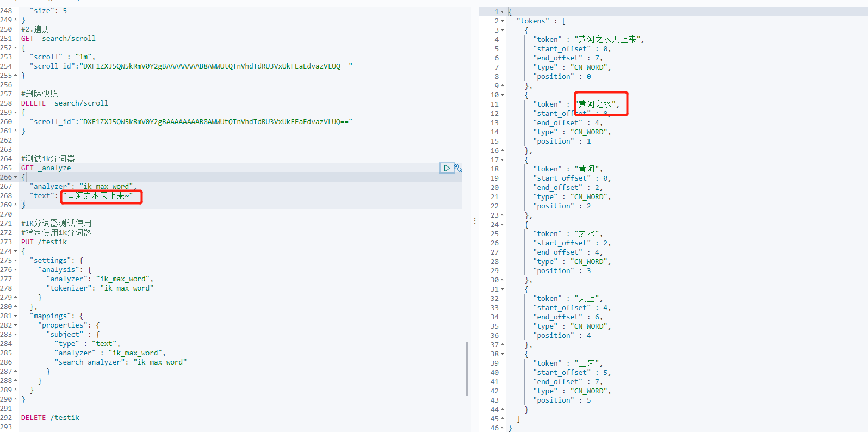Click the output token 黄河
The image size is (868, 432).
587,169
